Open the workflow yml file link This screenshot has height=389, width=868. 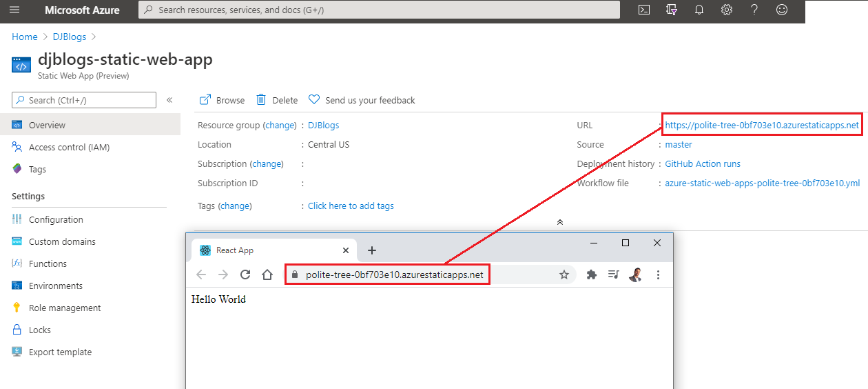click(x=762, y=183)
